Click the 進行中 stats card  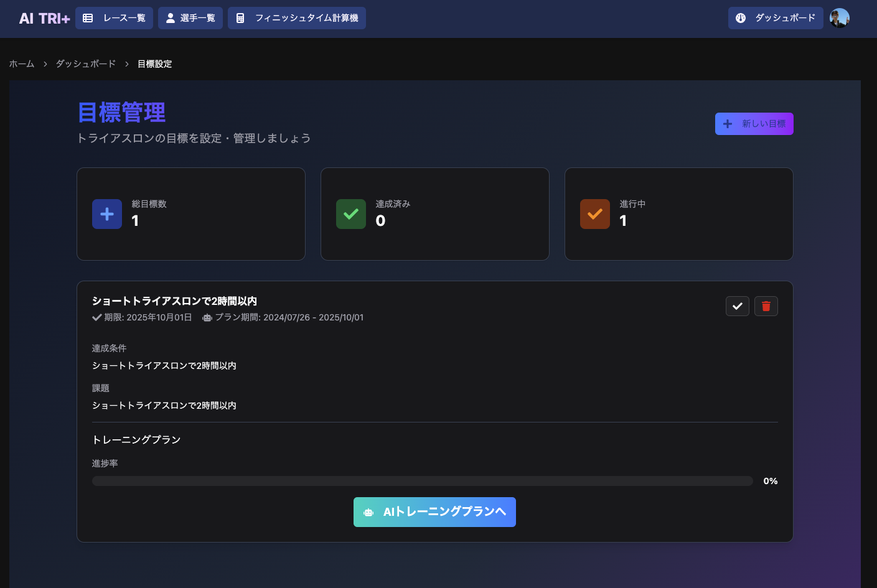tap(678, 214)
